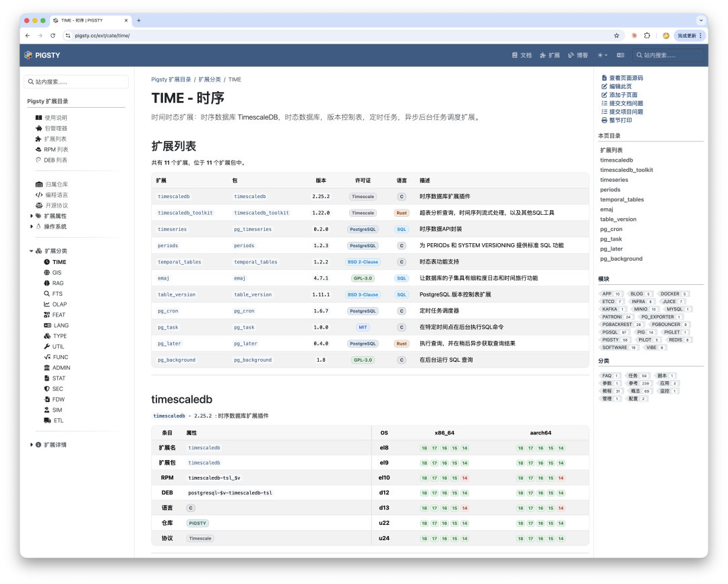Open the 文档 navigation menu item
Screen dimensions: 728x584
pyautogui.click(x=522, y=55)
